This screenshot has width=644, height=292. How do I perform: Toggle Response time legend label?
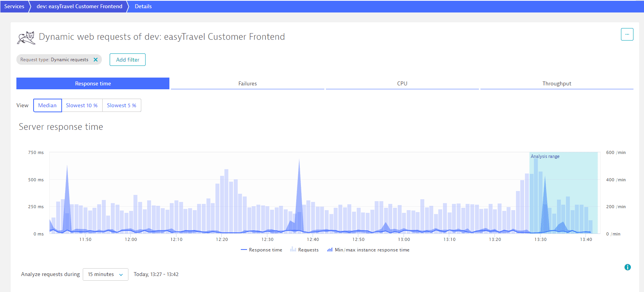coord(265,250)
